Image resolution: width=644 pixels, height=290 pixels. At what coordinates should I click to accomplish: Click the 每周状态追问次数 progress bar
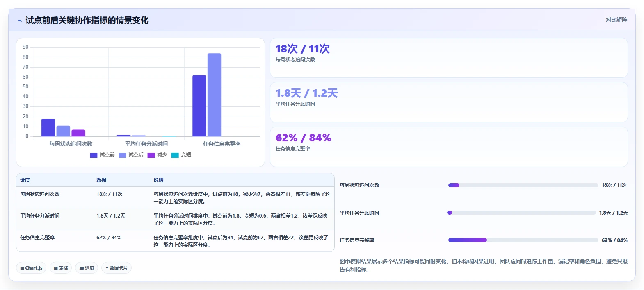(x=523, y=185)
